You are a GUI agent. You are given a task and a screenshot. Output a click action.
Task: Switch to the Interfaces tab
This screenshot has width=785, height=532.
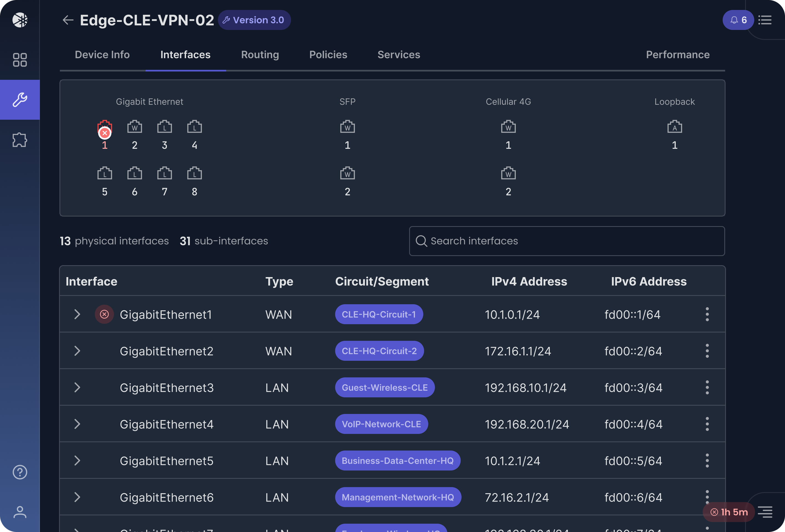pos(185,55)
